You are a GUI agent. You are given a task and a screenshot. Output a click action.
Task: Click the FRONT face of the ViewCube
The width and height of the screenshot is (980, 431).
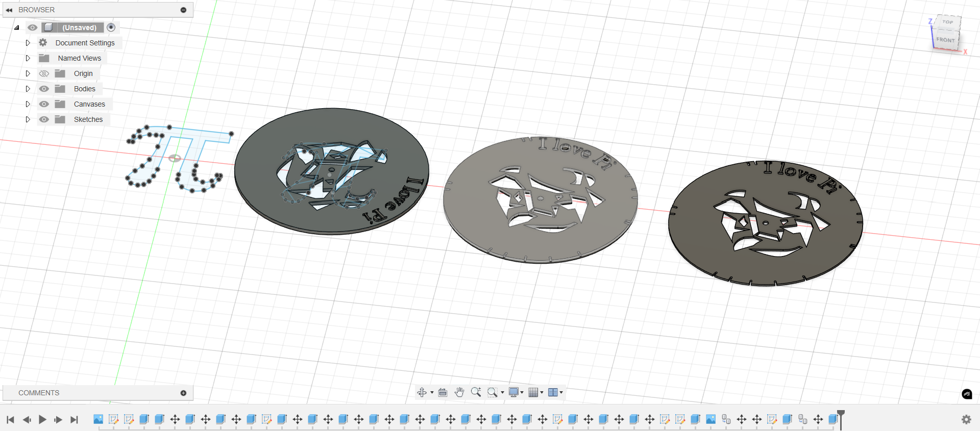[x=945, y=40]
